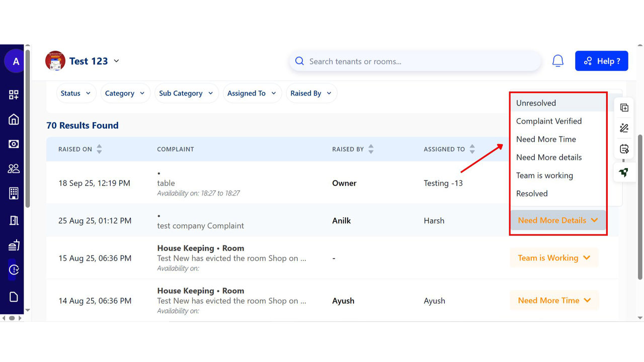Click the building icon in sidebar
The width and height of the screenshot is (644, 362).
click(14, 194)
